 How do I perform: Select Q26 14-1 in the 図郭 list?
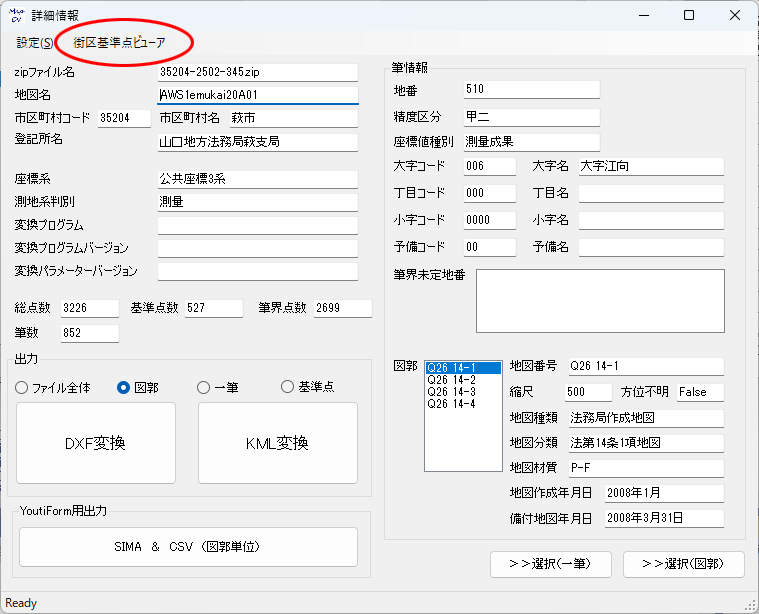[x=463, y=368]
